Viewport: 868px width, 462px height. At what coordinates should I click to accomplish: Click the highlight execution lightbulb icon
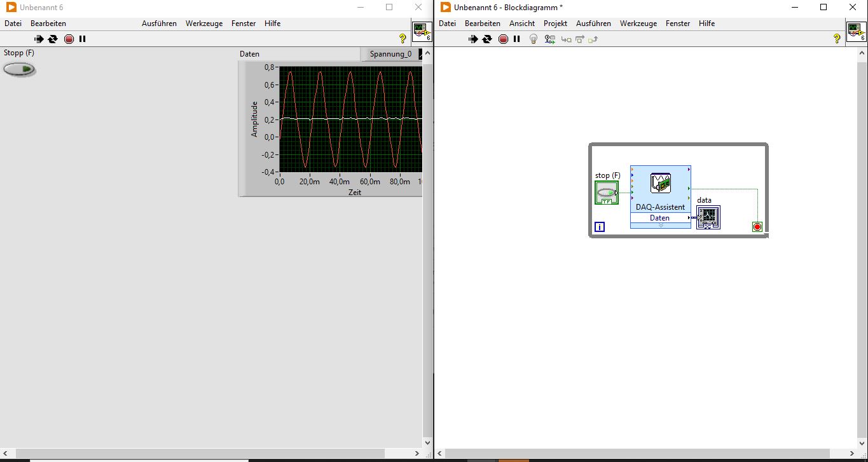(x=534, y=39)
